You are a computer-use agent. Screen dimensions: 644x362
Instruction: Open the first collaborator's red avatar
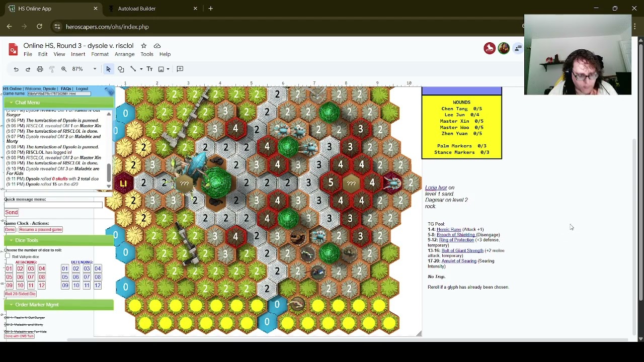[x=490, y=48]
